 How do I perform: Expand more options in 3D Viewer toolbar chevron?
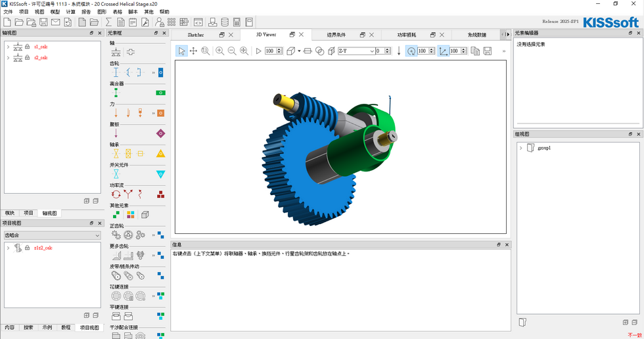pos(504,51)
